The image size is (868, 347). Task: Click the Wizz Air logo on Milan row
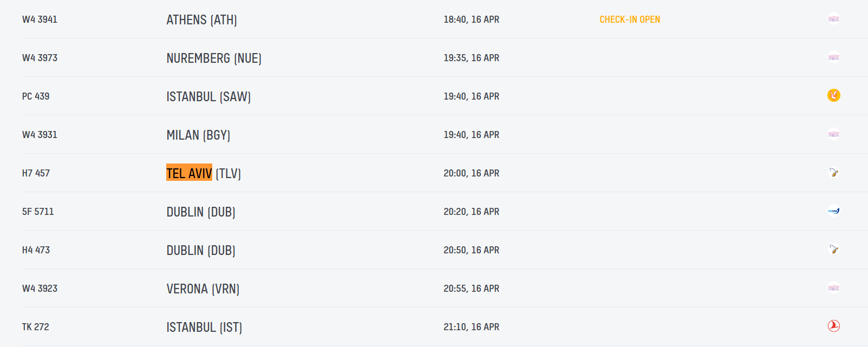coord(833,134)
